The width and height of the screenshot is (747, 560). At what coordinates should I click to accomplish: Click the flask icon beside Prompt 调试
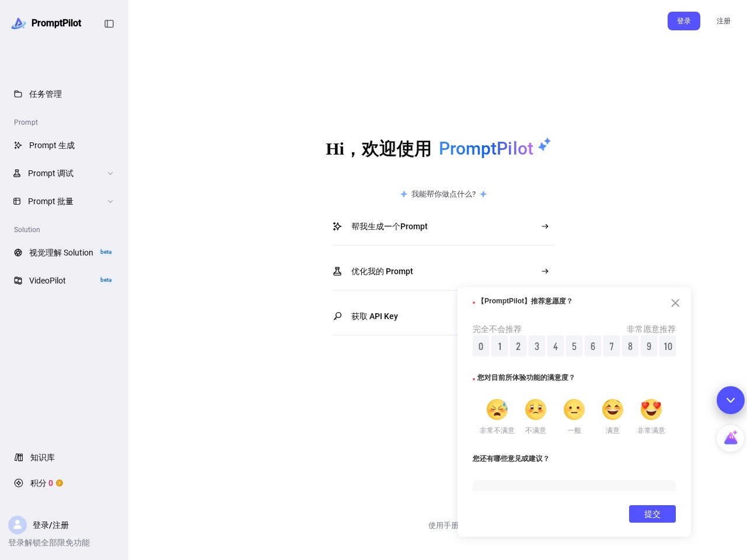(x=17, y=173)
